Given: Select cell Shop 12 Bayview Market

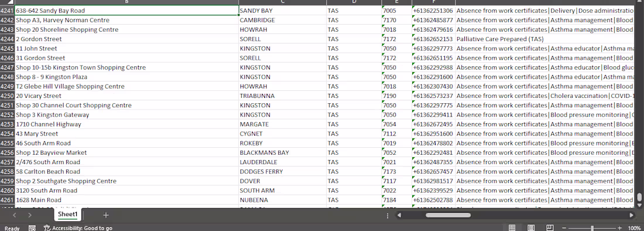Looking at the screenshot, I should (126, 152).
